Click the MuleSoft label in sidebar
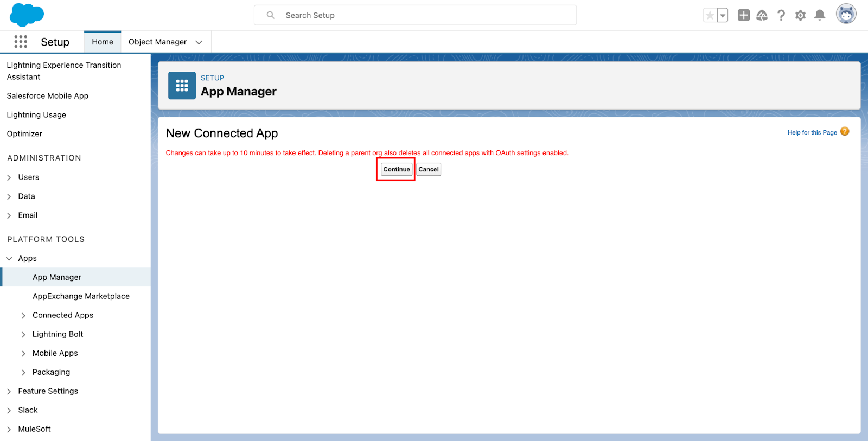The width and height of the screenshot is (868, 441). 34,429
